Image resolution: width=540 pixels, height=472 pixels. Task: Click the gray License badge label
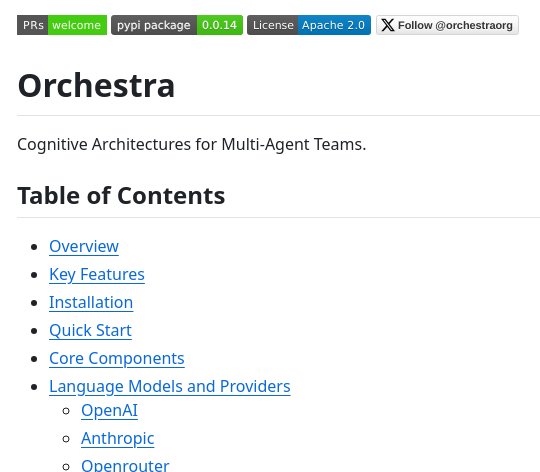pos(273,25)
